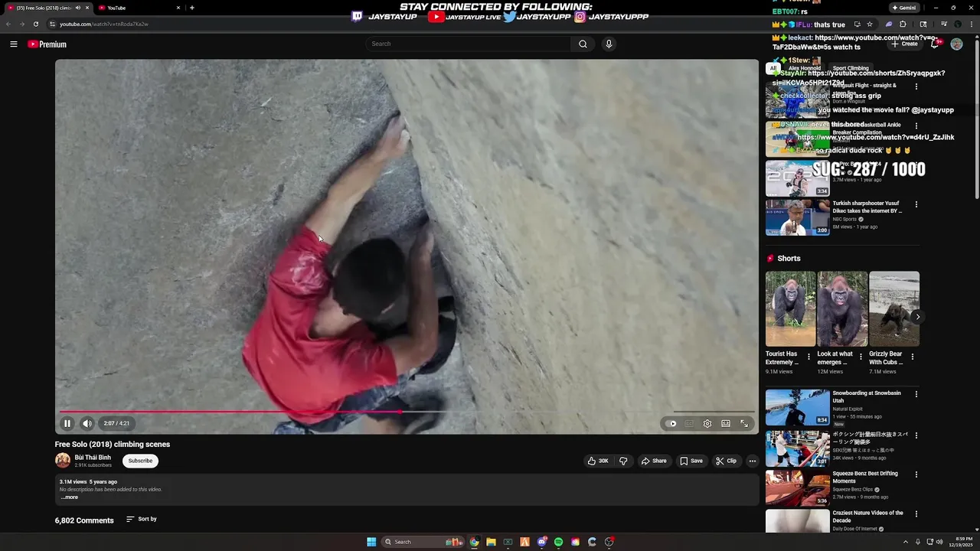Focus the YouTube search box
980x551 pixels.
click(469, 44)
